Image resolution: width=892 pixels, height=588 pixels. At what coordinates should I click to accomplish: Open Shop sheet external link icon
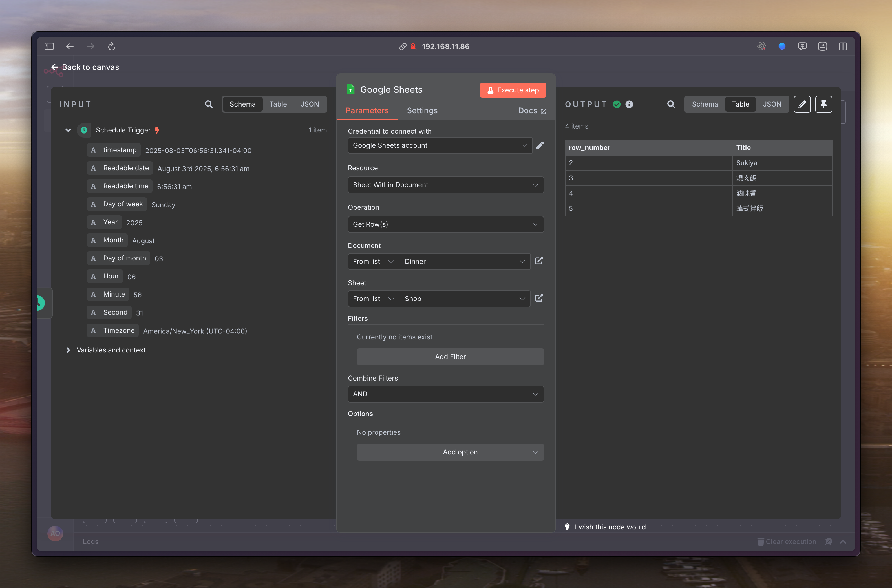(539, 298)
